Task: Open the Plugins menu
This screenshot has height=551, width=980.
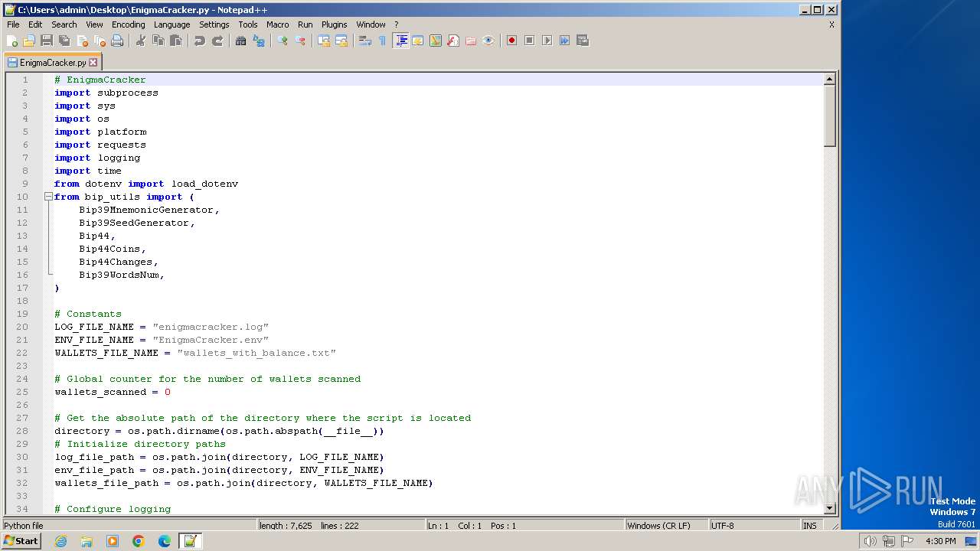Action: coord(335,24)
